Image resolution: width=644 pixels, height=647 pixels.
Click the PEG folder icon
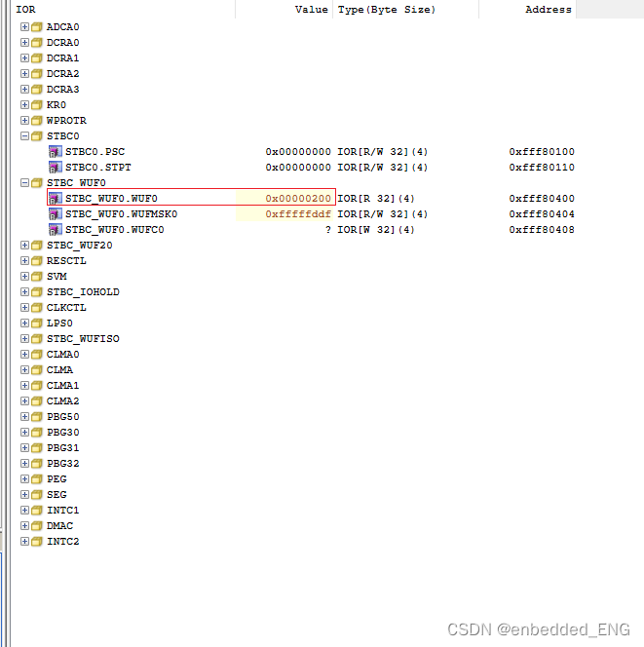pyautogui.click(x=37, y=479)
